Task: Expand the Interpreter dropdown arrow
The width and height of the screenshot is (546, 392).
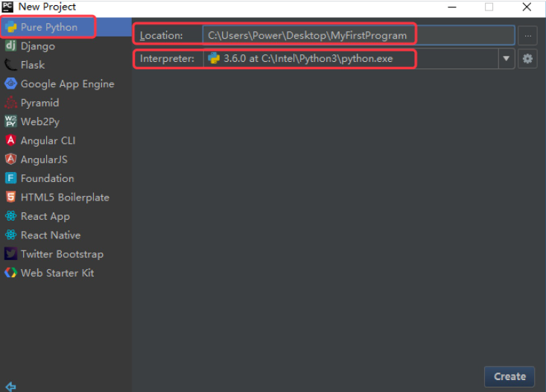Action: point(507,59)
